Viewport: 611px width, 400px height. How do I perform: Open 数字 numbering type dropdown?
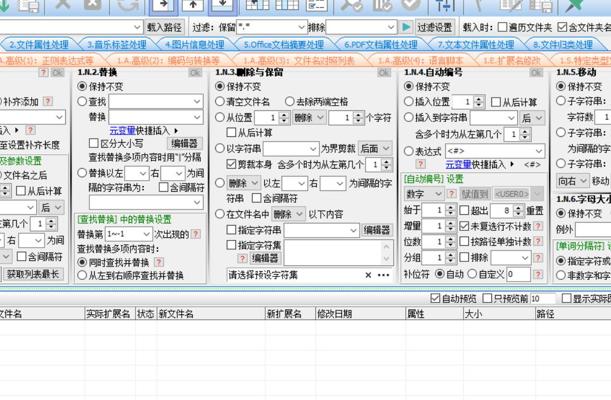point(424,194)
